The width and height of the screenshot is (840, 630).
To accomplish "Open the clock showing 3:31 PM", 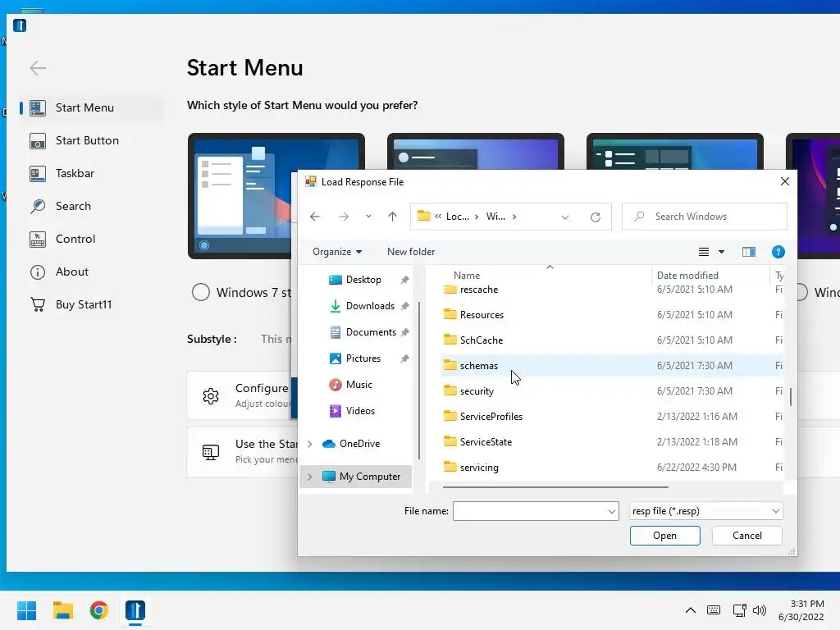I will click(x=801, y=610).
